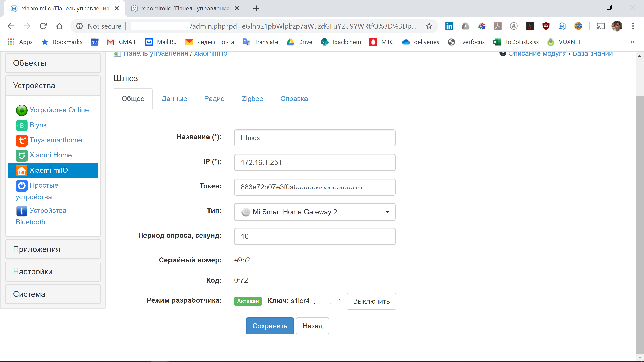Open the ToDoList.xlsx bookmark
This screenshot has width=644, height=362.
click(516, 42)
